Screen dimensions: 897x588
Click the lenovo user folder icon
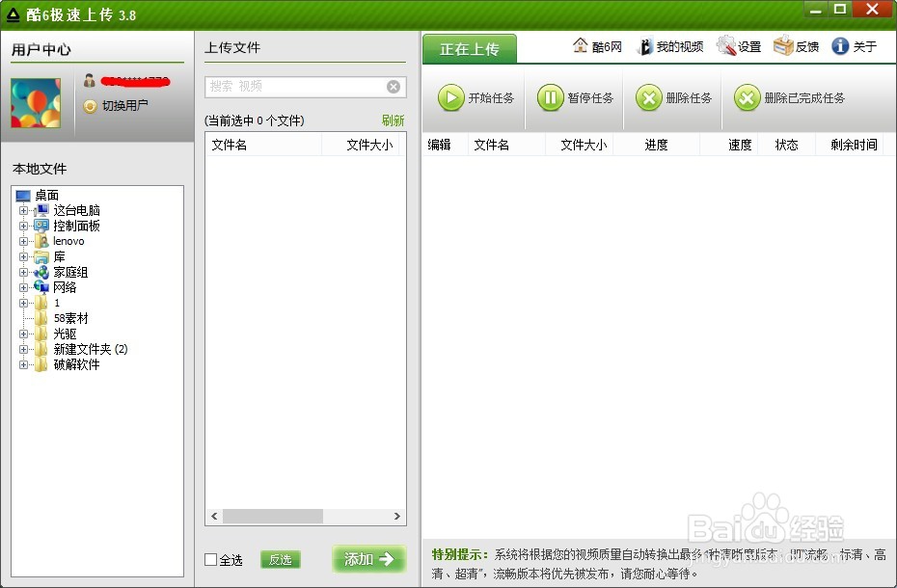point(41,241)
